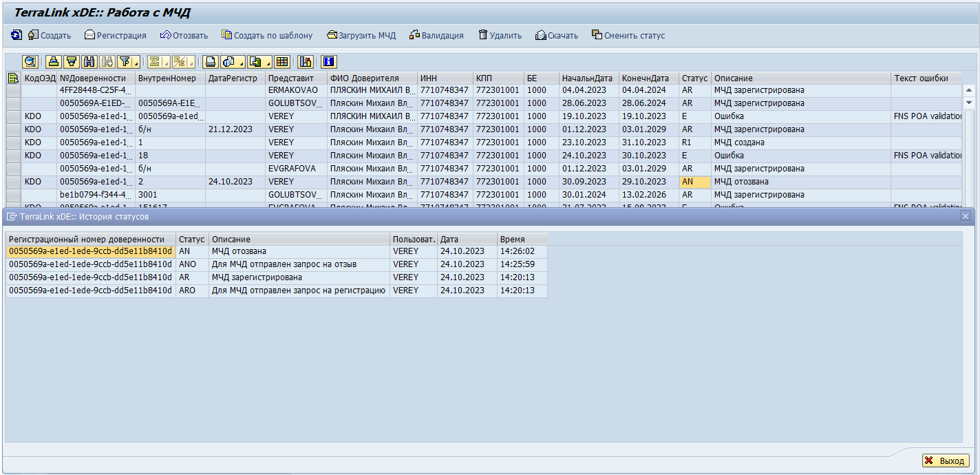The image size is (980, 475).
Task: Sort descending using the ALV toolbar icon
Action: pos(71,62)
